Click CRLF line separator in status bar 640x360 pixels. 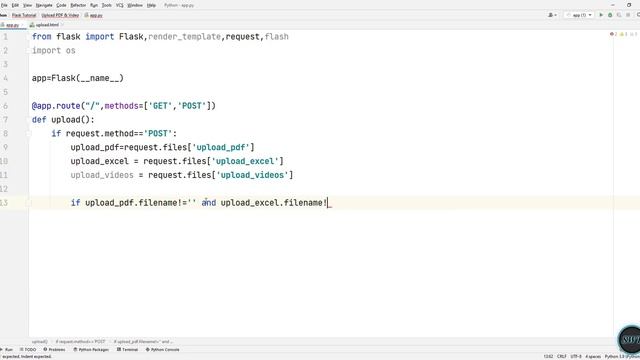tap(562, 357)
